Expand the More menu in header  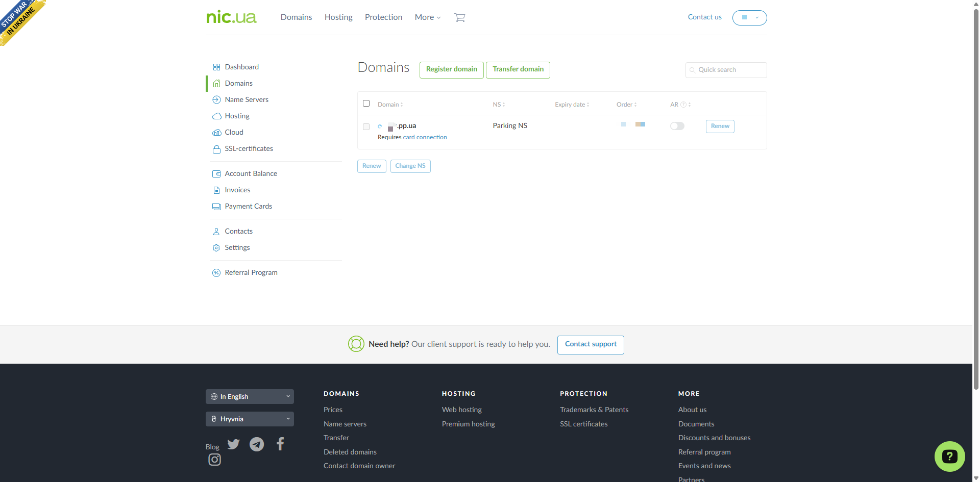point(427,17)
